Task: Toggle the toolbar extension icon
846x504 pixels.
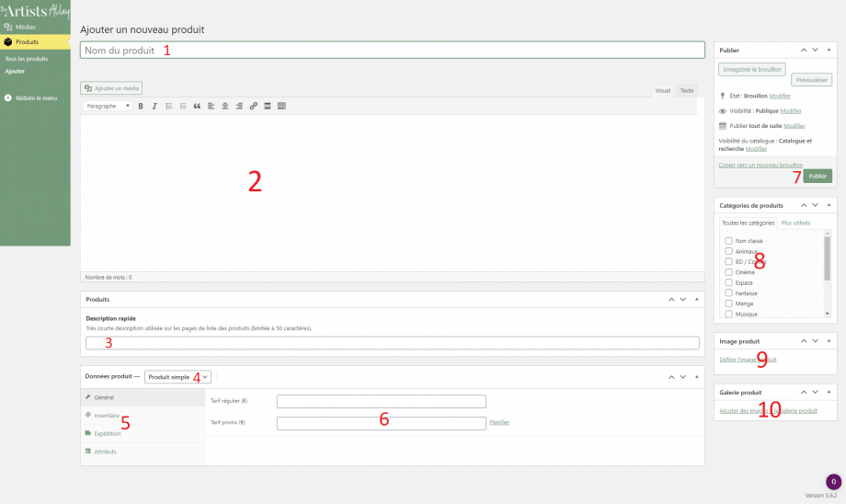Action: 281,107
